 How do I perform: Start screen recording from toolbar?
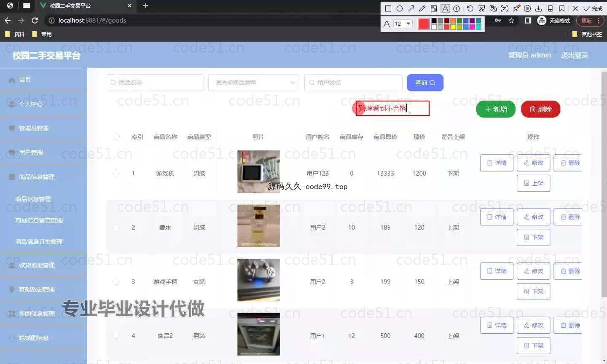[527, 8]
